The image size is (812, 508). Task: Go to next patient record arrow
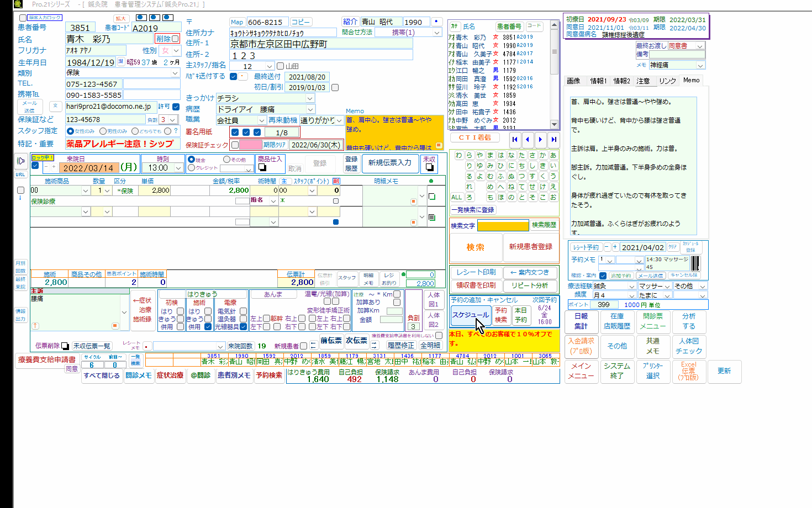(x=540, y=140)
